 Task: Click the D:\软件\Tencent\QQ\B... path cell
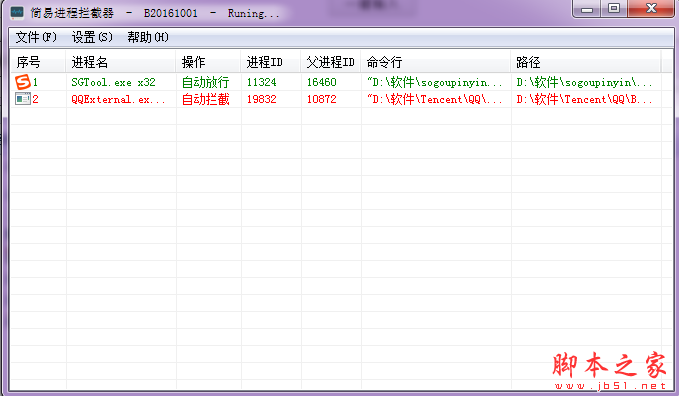click(x=584, y=99)
